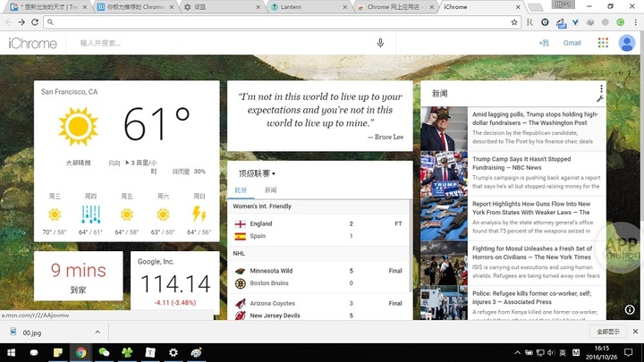Open the user profile avatar
This screenshot has width=644, height=362.
[x=627, y=43]
